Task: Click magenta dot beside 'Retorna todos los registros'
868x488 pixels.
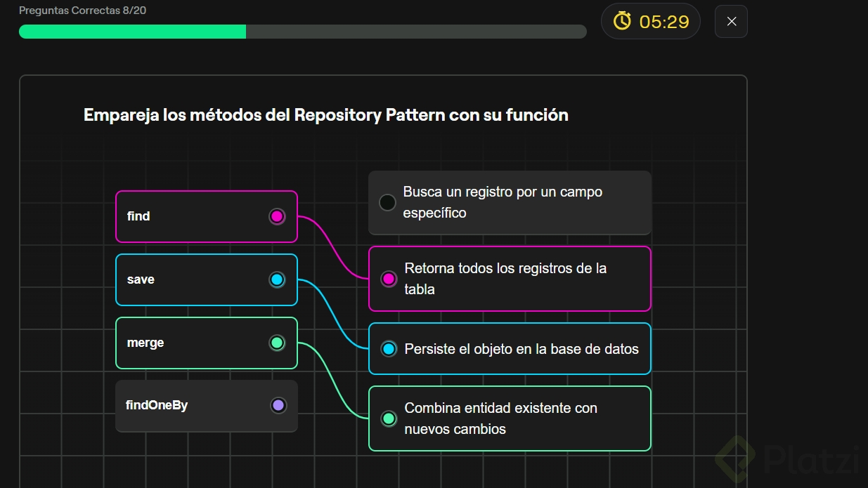Action: (389, 279)
